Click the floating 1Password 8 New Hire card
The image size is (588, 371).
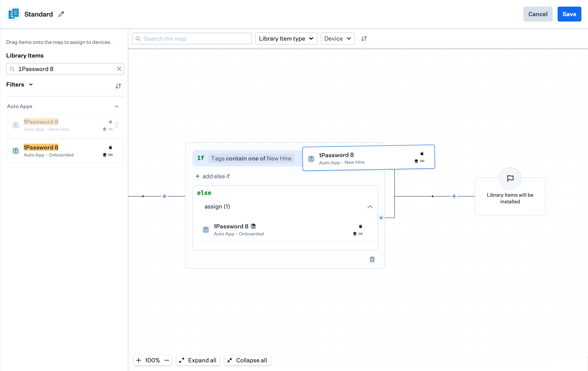tap(368, 158)
